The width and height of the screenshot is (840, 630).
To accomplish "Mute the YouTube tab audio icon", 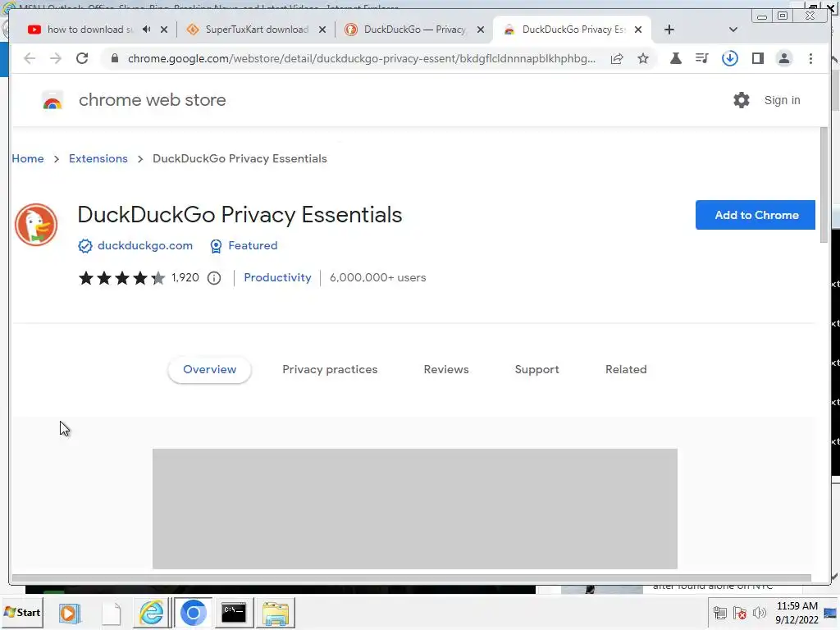I will (x=146, y=30).
